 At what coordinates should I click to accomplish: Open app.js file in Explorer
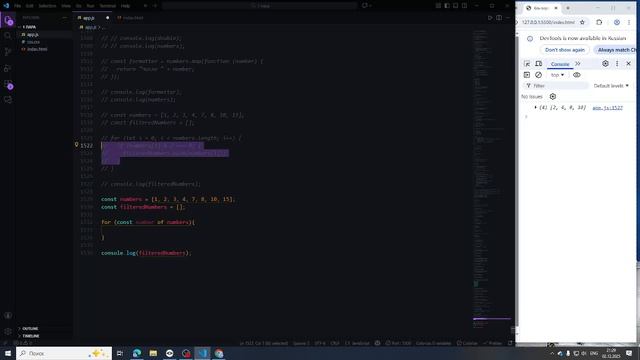[x=33, y=35]
